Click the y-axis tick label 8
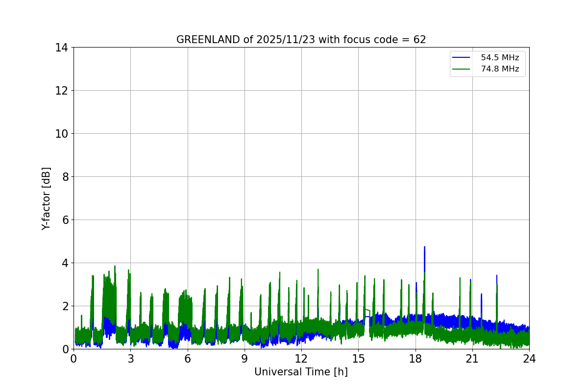This screenshot has height=392, width=588. click(x=65, y=177)
